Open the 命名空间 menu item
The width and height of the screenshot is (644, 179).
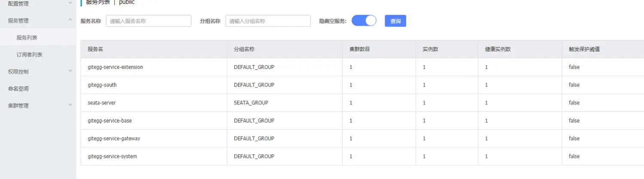click(x=18, y=89)
